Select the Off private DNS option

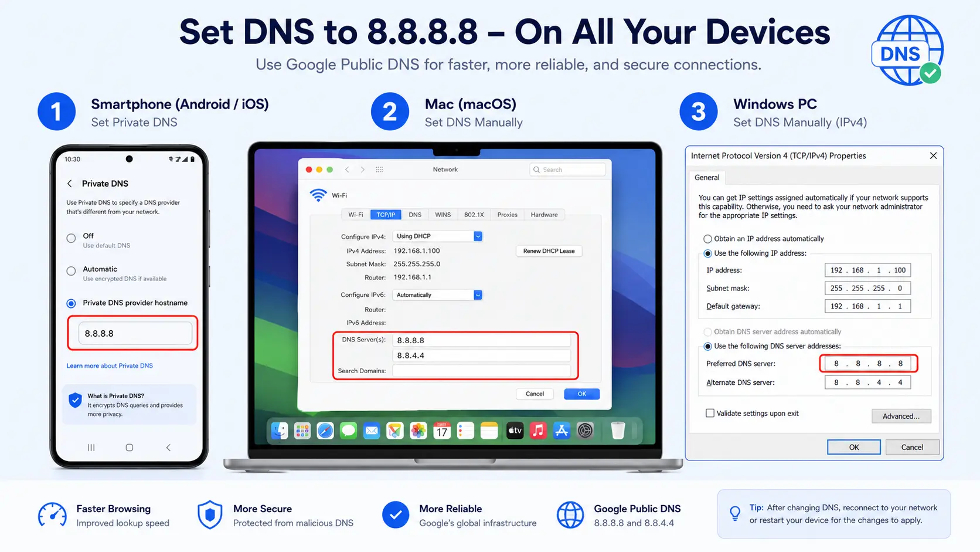point(72,238)
